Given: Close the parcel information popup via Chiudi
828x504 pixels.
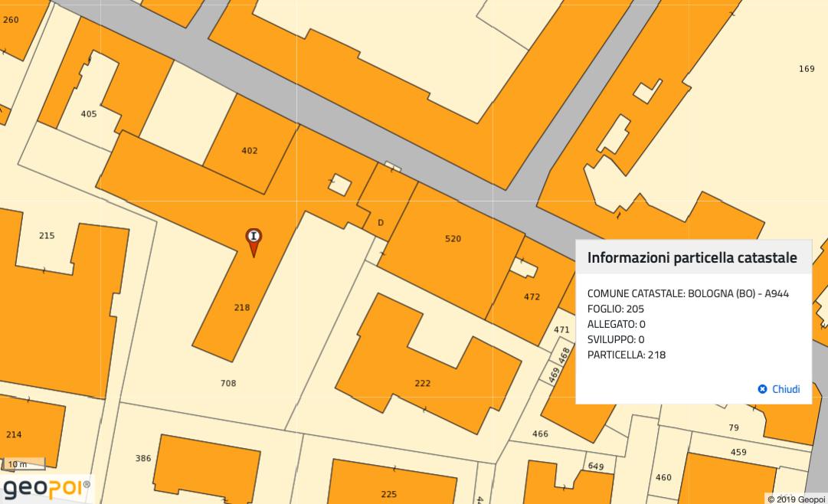Looking at the screenshot, I should pyautogui.click(x=778, y=389).
